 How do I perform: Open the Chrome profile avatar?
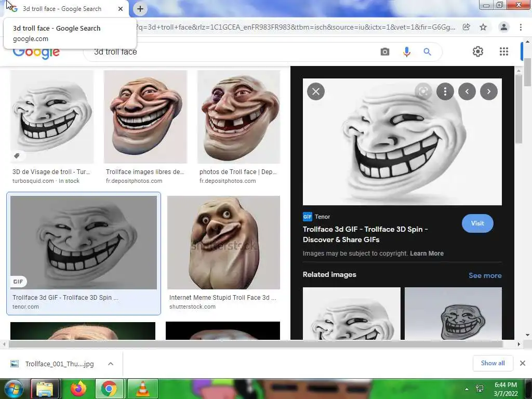pos(504,27)
